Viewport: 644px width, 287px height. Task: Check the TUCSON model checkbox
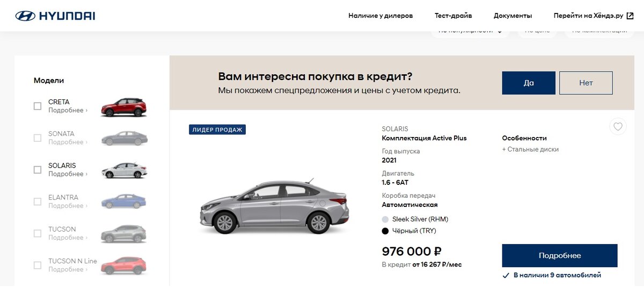(38, 233)
